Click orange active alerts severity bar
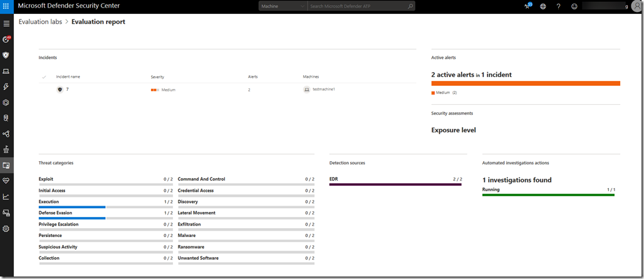644x279 pixels. click(526, 83)
